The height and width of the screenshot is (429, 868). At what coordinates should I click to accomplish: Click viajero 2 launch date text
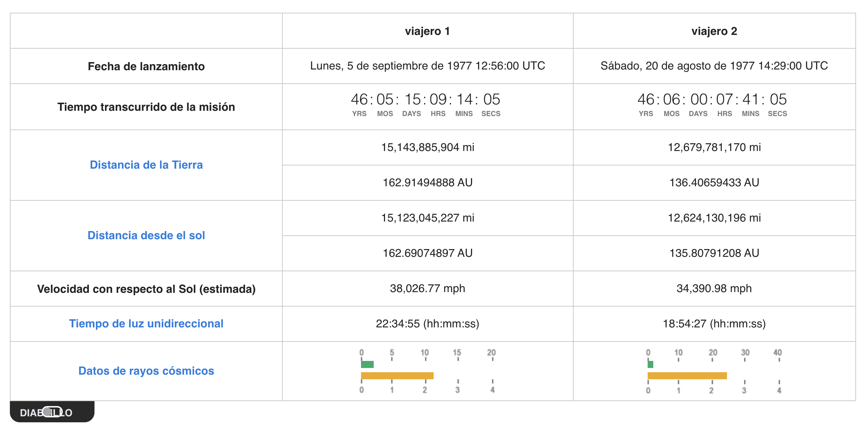[x=714, y=66]
